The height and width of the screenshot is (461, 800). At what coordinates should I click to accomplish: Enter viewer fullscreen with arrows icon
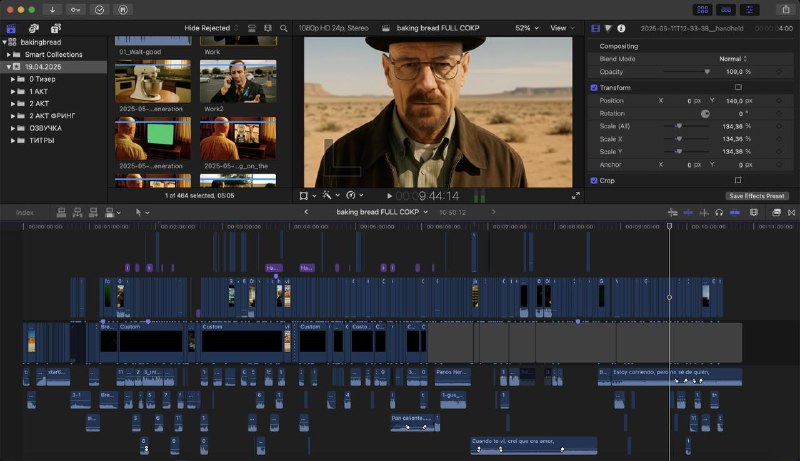tap(576, 195)
